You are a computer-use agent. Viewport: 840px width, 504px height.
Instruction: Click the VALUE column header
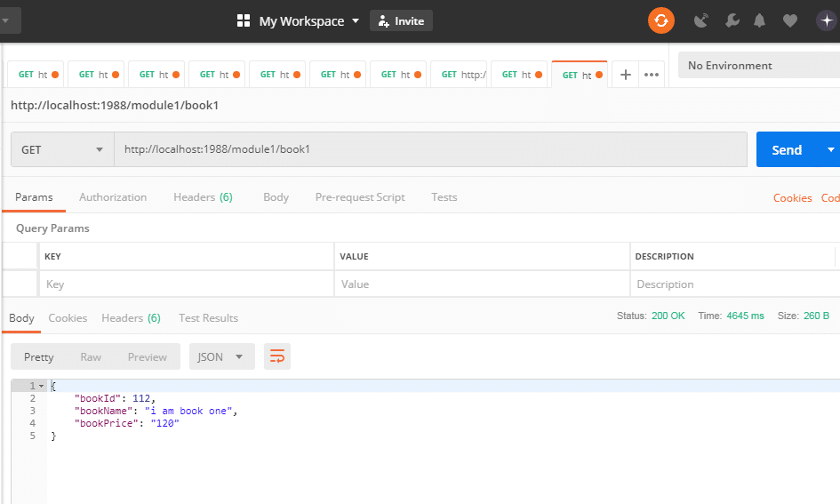354,257
